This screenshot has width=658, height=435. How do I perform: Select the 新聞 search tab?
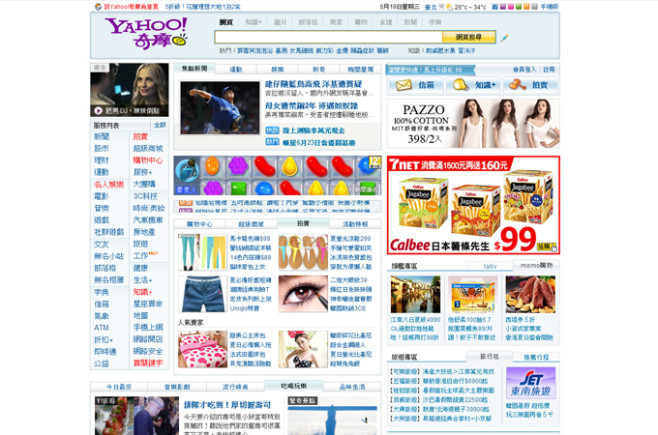point(410,22)
